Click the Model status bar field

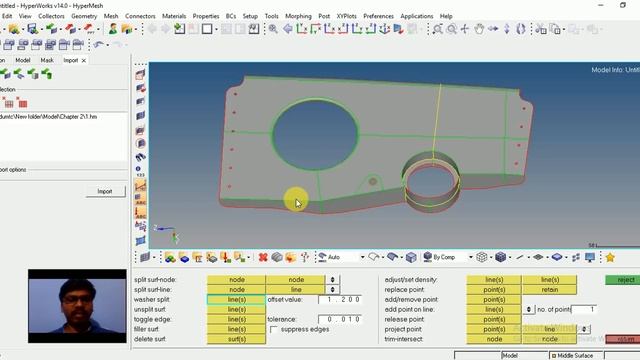point(524,356)
